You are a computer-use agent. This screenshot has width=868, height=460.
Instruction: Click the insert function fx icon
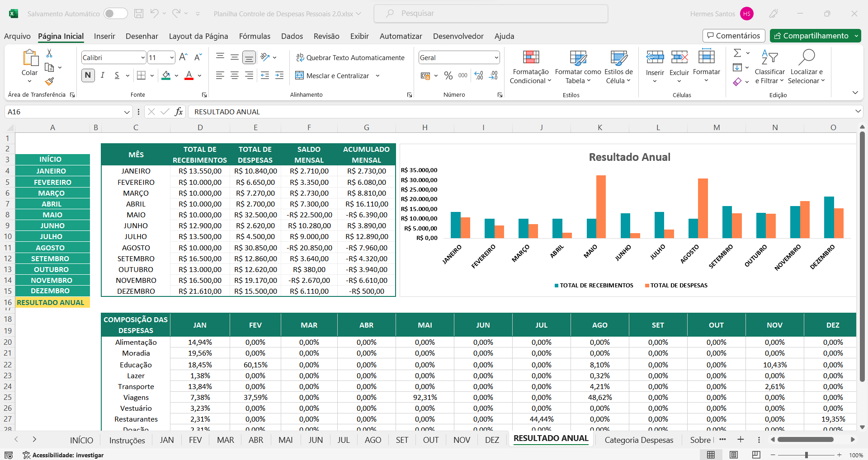[179, 112]
